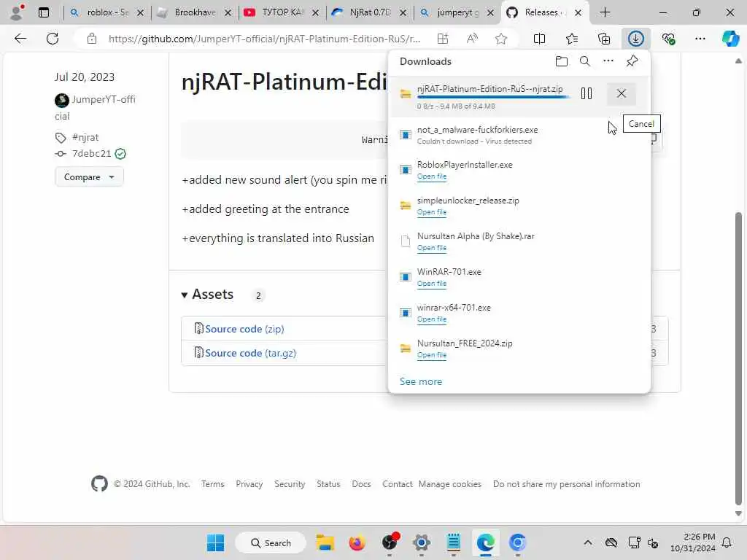Click taskbar Search box
This screenshot has width=747, height=560.
271,542
